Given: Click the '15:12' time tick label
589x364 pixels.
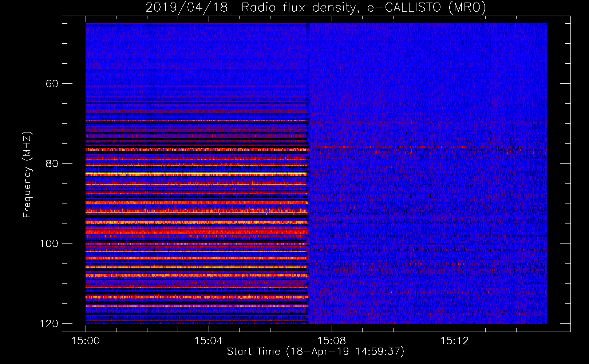Looking at the screenshot, I should point(455,341).
